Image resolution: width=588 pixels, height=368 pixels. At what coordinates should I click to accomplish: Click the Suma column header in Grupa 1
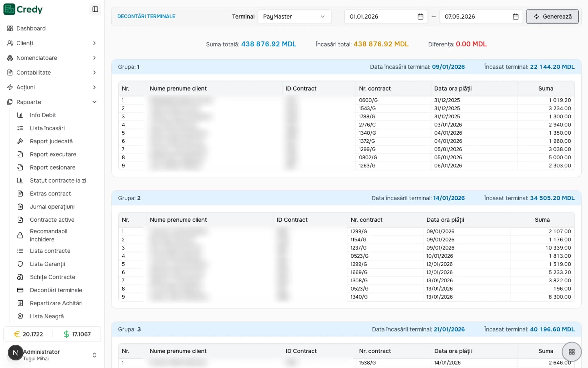tap(546, 89)
